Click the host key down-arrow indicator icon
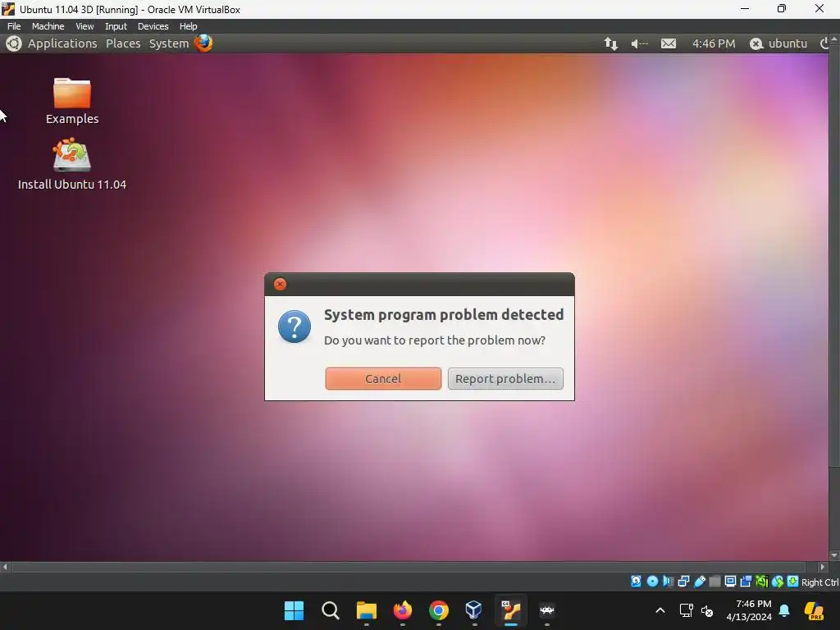Image resolution: width=840 pixels, height=630 pixels. click(792, 582)
